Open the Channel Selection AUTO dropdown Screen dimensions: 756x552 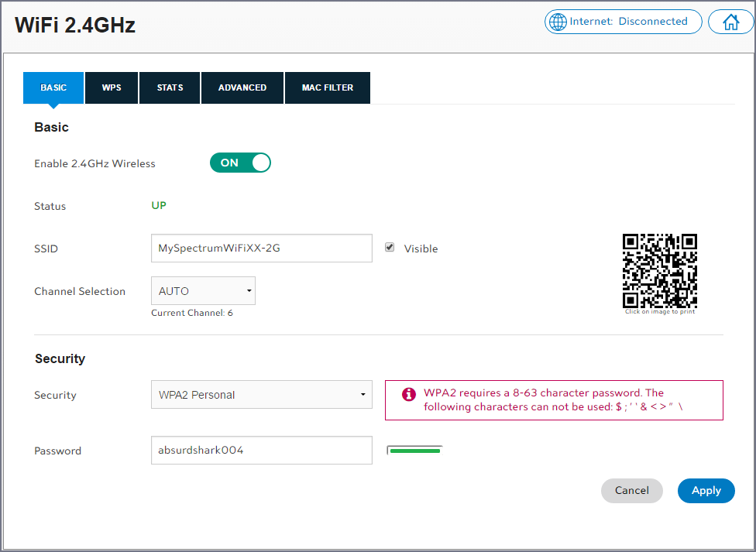pyautogui.click(x=202, y=291)
